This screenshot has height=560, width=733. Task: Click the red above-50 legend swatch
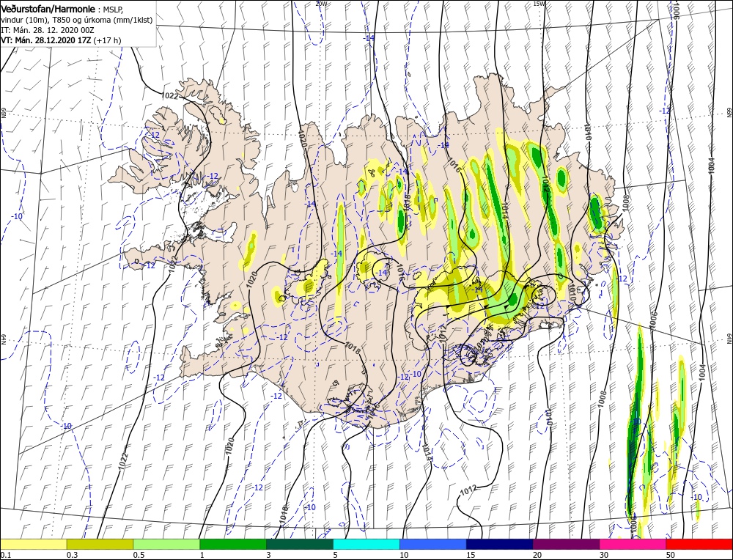699,544
